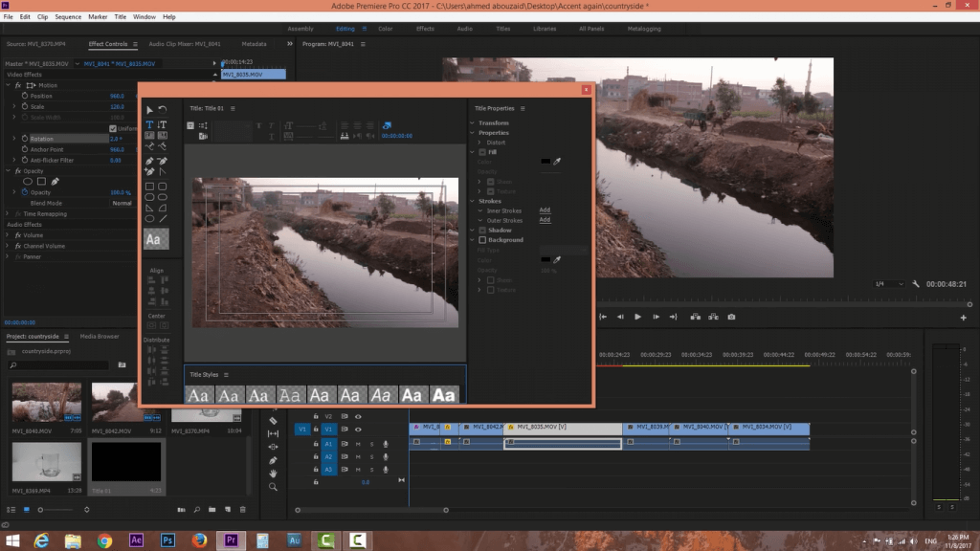This screenshot has width=980, height=551.
Task: Select the Line tool
Action: click(163, 219)
